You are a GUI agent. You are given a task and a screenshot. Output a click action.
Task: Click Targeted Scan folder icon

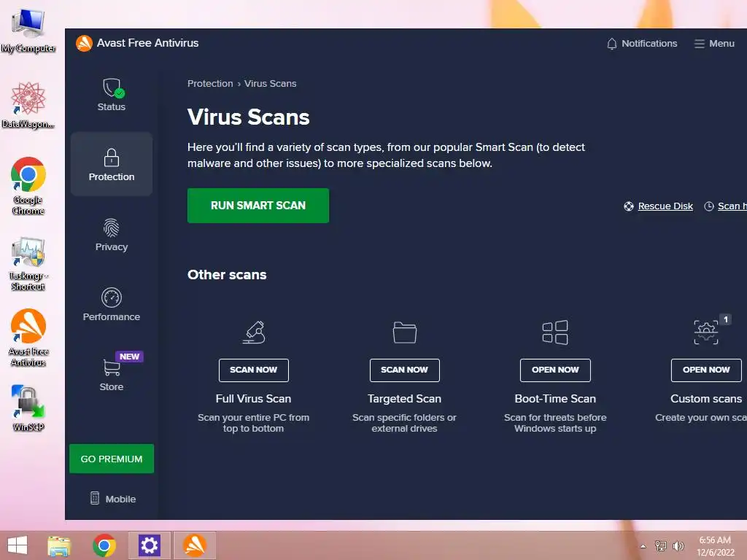coord(404,332)
